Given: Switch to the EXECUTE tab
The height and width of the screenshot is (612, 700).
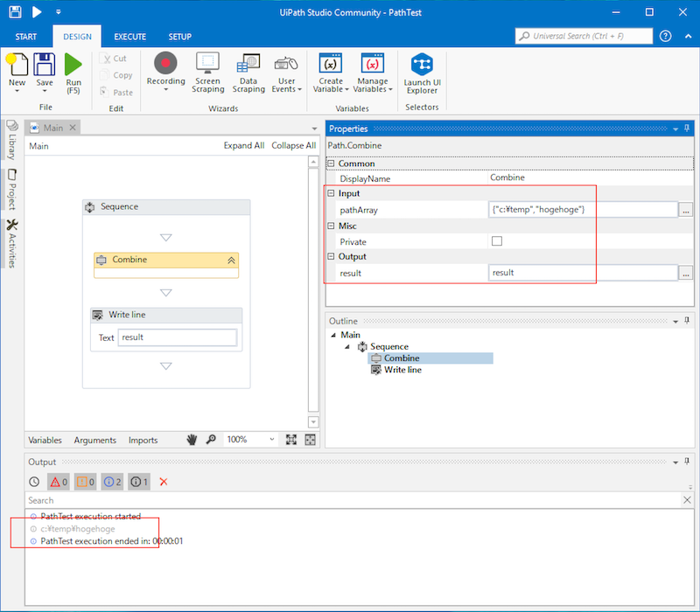Looking at the screenshot, I should coord(129,37).
